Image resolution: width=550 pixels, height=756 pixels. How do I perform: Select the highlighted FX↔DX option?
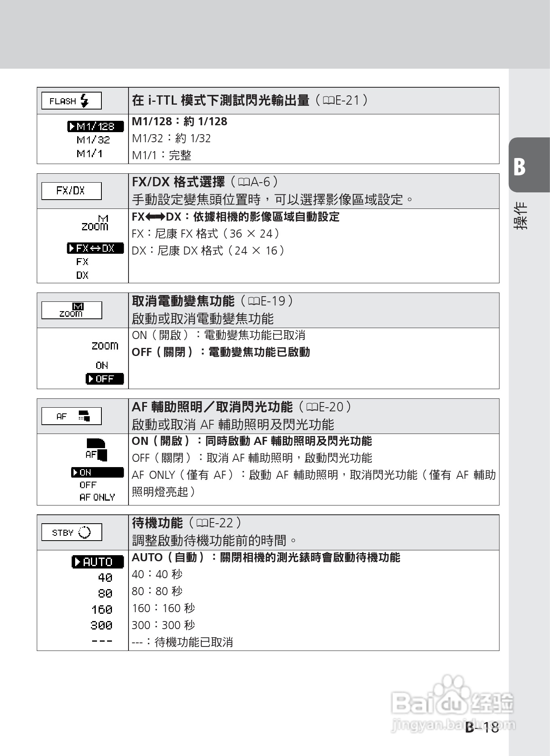coord(95,248)
